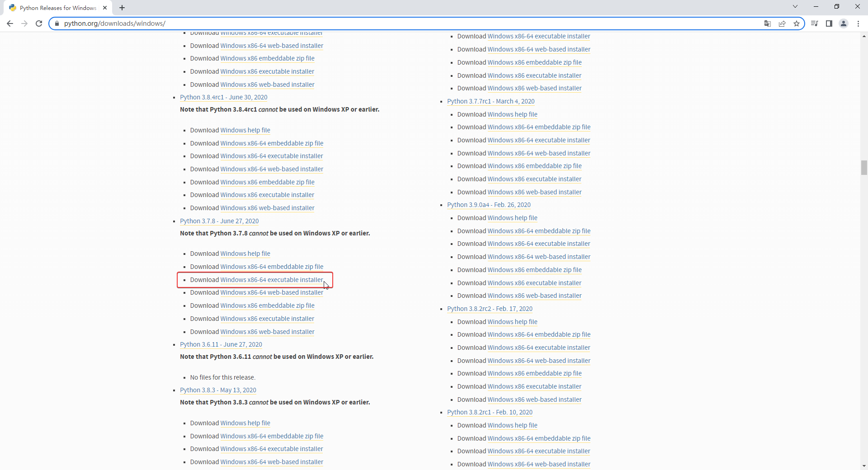Open a new tab with the plus button

[x=122, y=8]
